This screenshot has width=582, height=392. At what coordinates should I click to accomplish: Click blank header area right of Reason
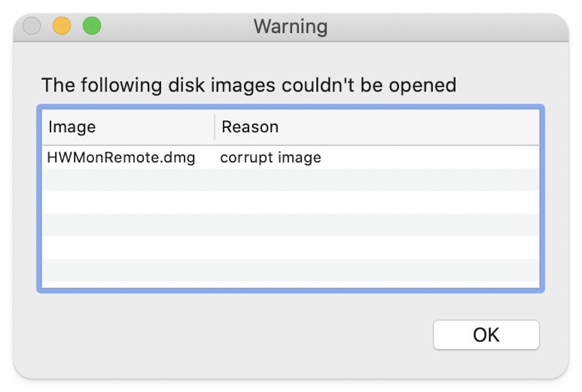pos(410,127)
